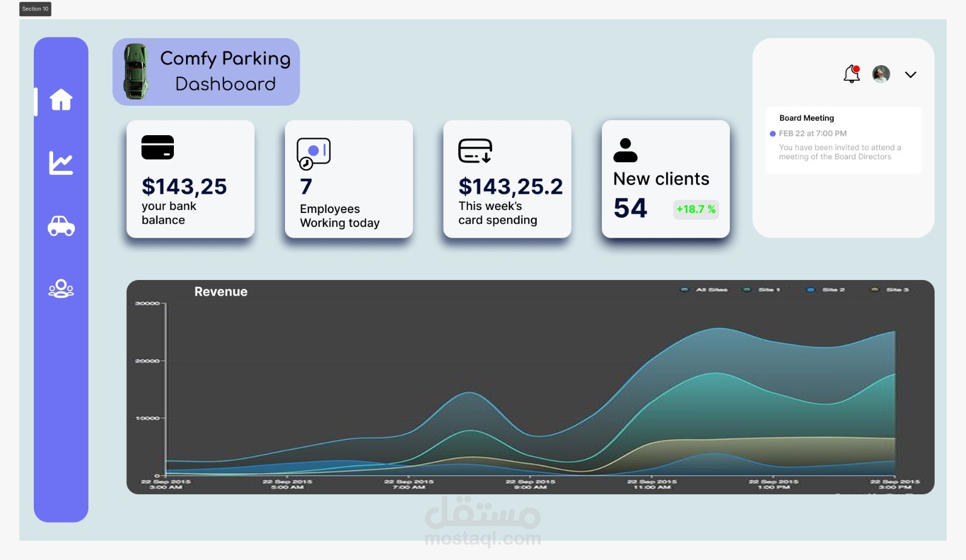Click the clients icon in the sidebar

click(x=61, y=288)
